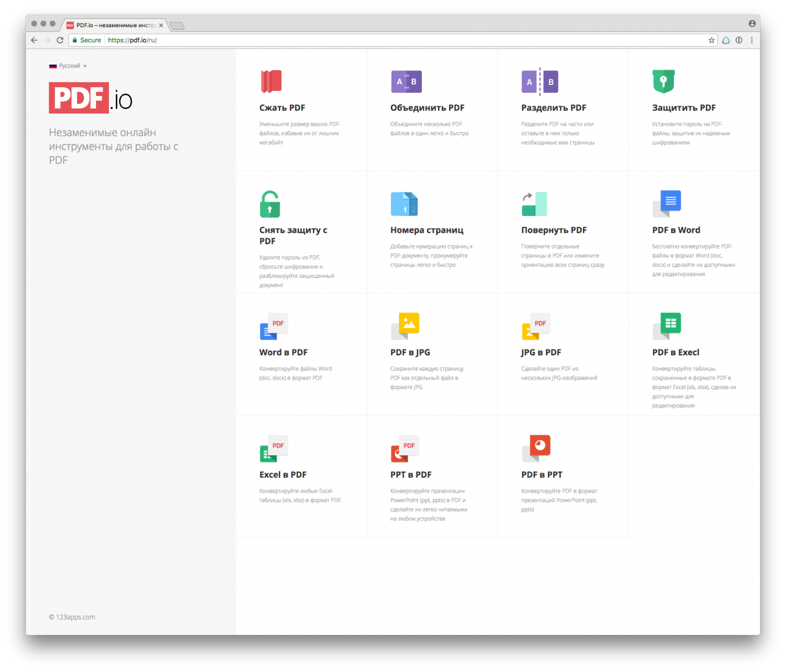Click the Excel в PDF icon
The image size is (786, 672).
(x=274, y=449)
